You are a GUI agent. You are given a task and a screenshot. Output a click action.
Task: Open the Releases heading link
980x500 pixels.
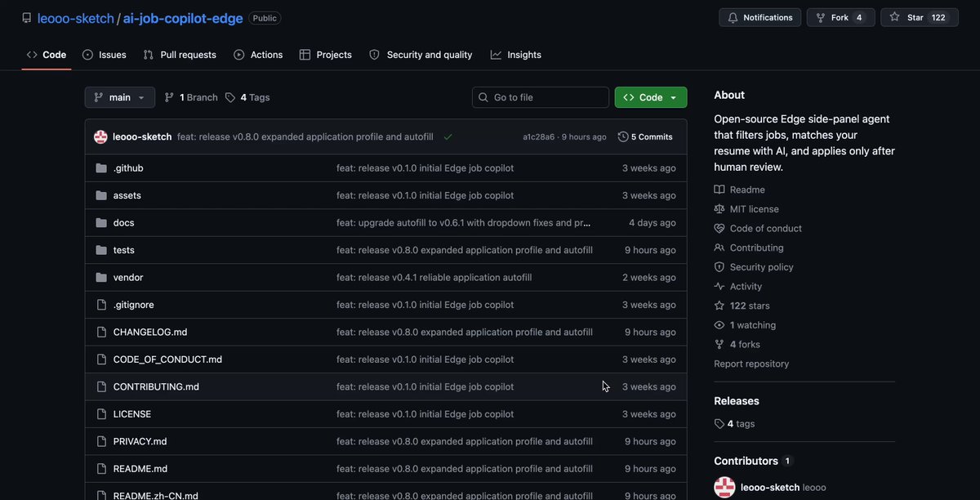[x=737, y=401]
